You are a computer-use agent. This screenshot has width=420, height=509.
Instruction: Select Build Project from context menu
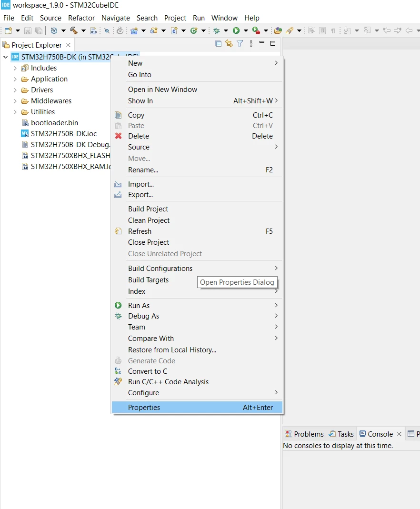click(197, 209)
